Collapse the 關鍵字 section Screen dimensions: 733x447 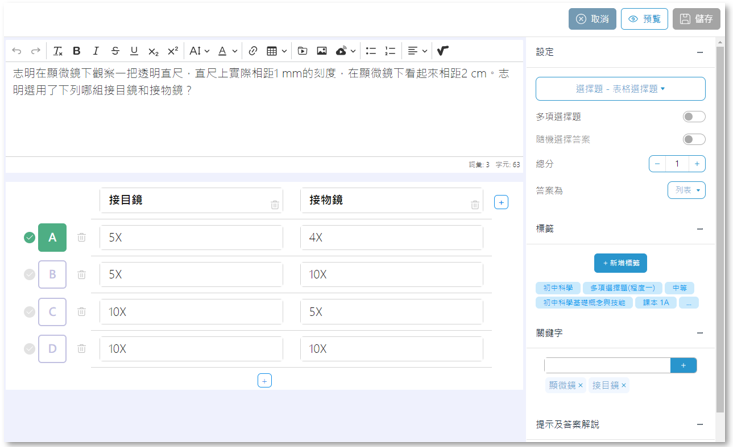[700, 333]
